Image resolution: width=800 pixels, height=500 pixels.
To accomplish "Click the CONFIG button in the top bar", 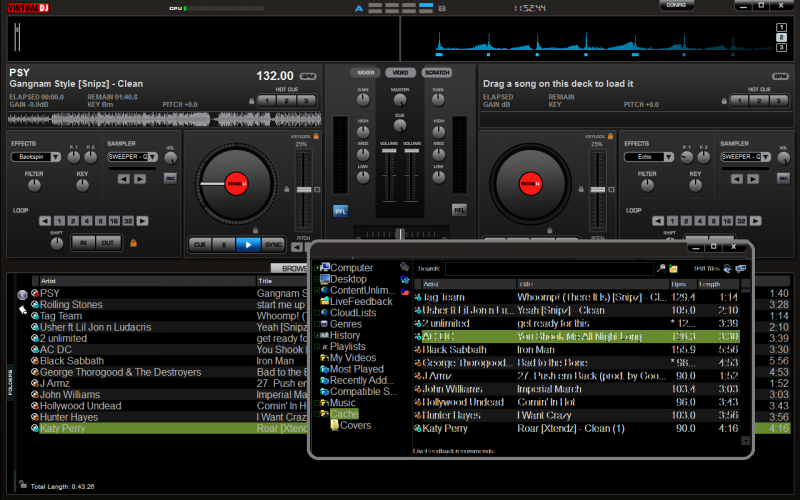I will click(x=675, y=6).
